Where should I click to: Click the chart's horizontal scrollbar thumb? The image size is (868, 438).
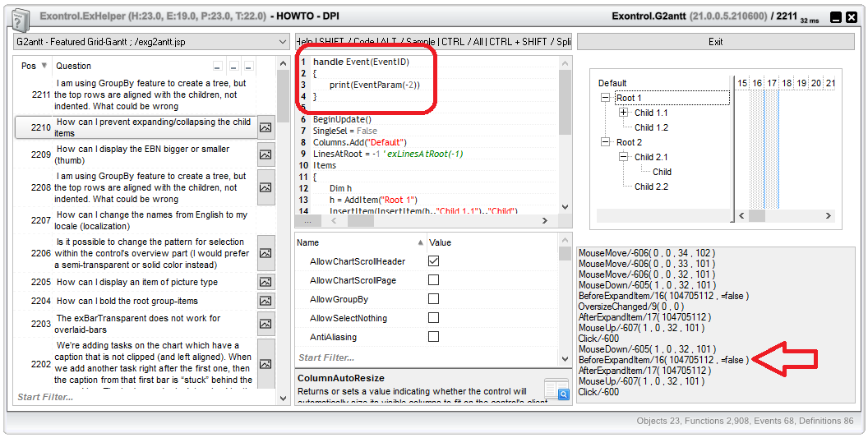point(756,216)
